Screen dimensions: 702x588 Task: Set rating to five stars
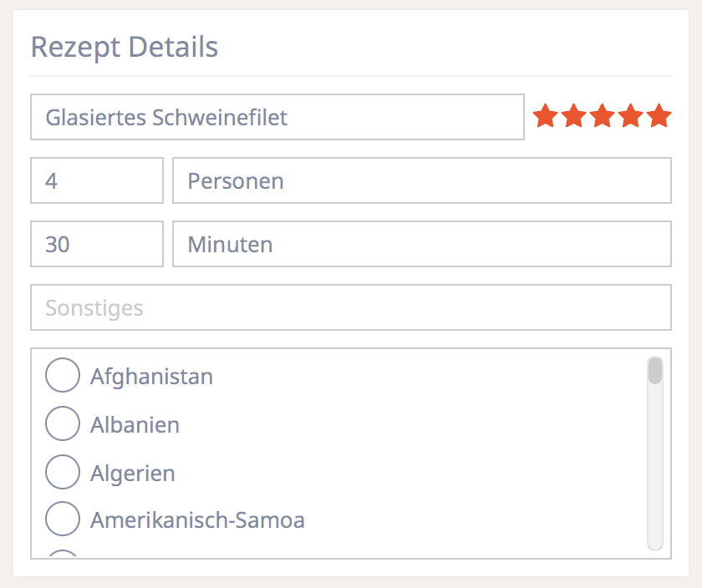[x=659, y=116]
